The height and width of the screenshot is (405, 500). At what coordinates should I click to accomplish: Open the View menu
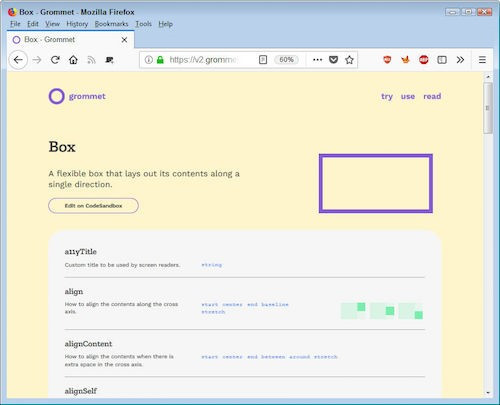pyautogui.click(x=52, y=24)
